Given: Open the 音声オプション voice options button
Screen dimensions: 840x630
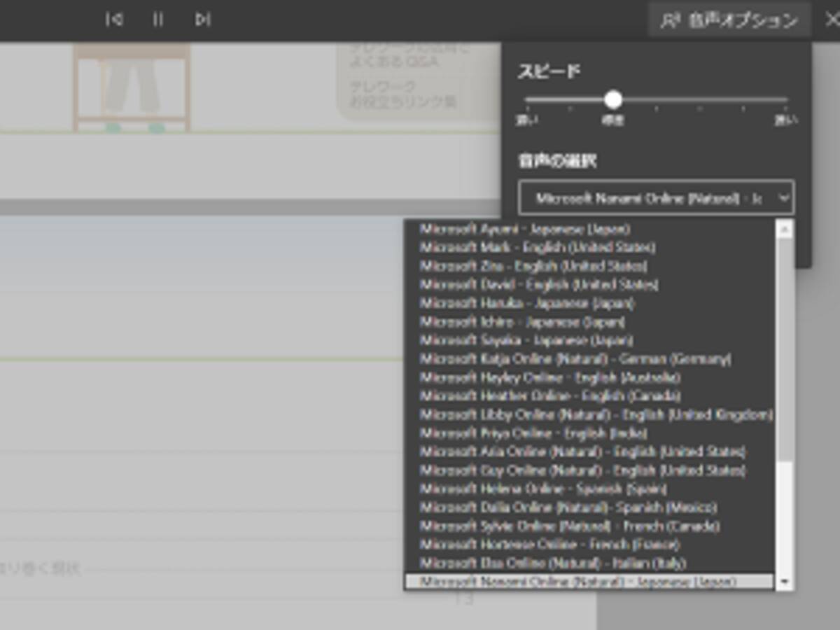Looking at the screenshot, I should [x=729, y=20].
